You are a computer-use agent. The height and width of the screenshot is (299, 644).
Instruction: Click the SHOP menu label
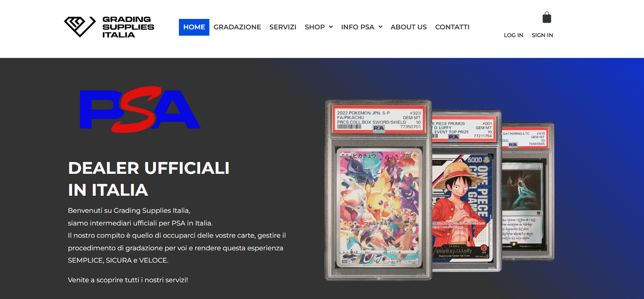pyautogui.click(x=315, y=27)
